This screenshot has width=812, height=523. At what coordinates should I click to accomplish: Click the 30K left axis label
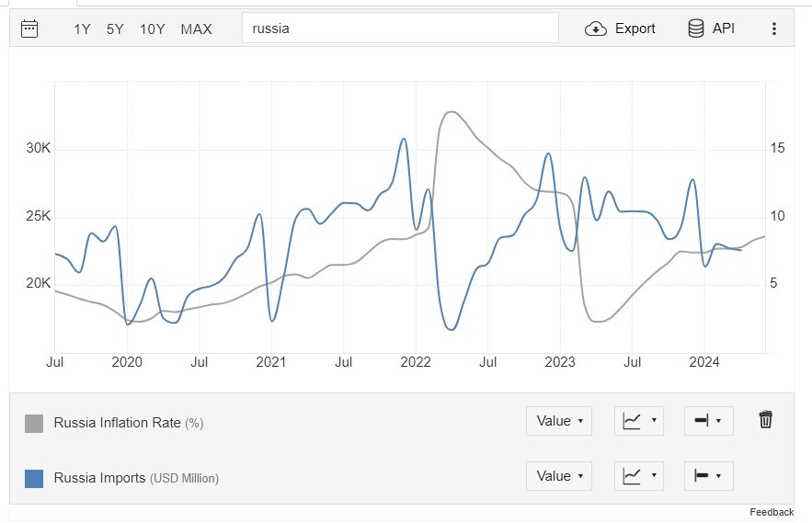click(39, 148)
